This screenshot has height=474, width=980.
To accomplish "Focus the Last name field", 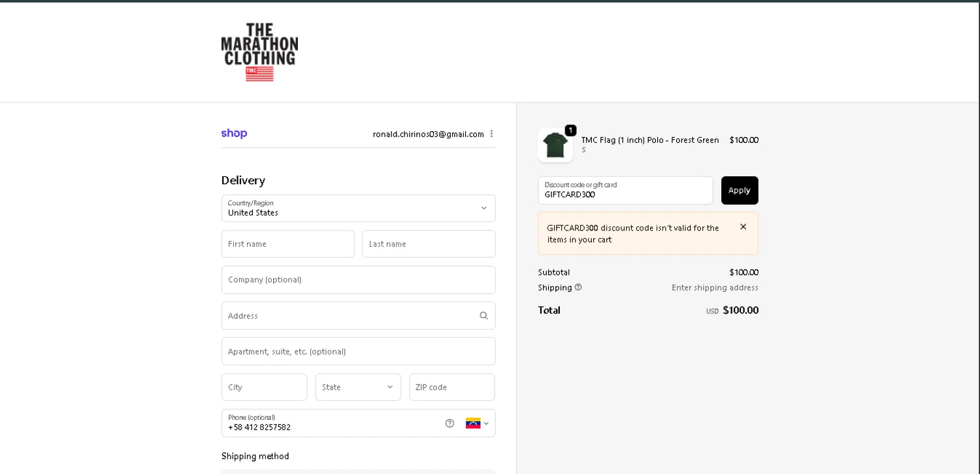I will [429, 244].
